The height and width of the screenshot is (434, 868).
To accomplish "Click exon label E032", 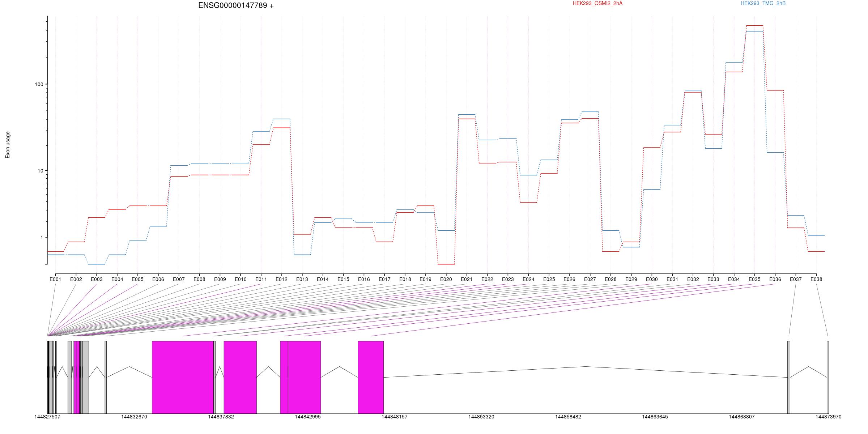I will [x=693, y=279].
